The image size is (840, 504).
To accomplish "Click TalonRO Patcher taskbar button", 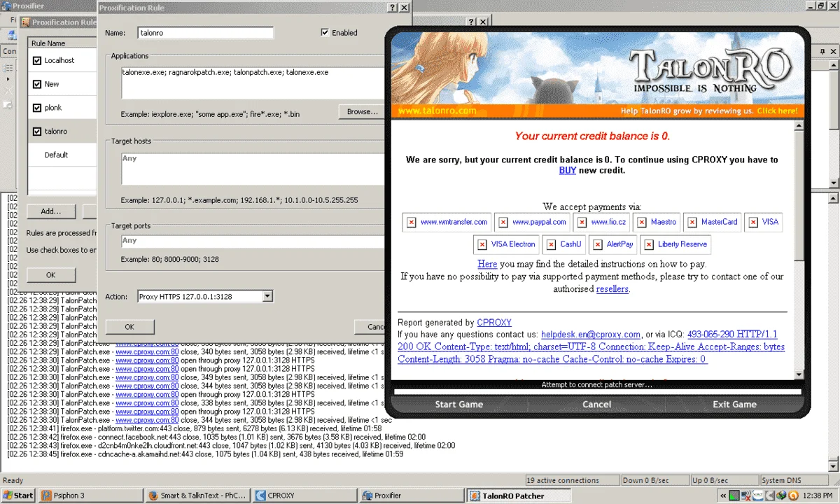I will click(x=519, y=496).
